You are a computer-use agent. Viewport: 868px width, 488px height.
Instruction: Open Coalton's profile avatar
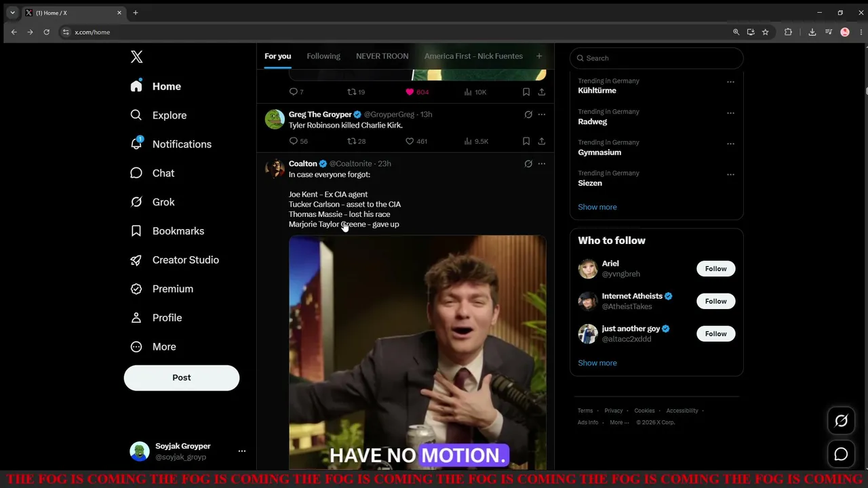pyautogui.click(x=275, y=168)
